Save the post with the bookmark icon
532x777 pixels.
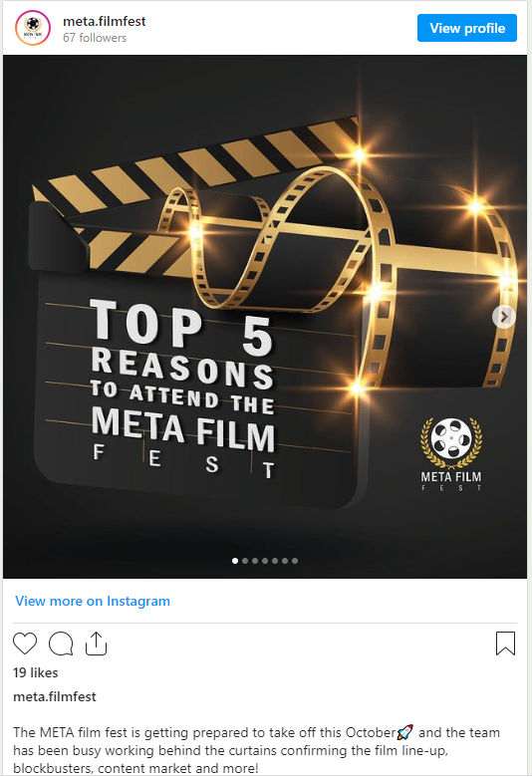505,644
